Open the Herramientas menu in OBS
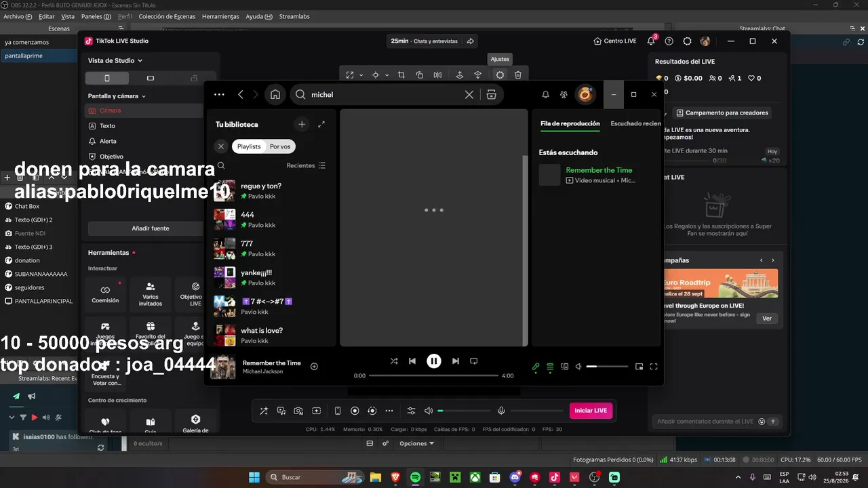 point(220,16)
